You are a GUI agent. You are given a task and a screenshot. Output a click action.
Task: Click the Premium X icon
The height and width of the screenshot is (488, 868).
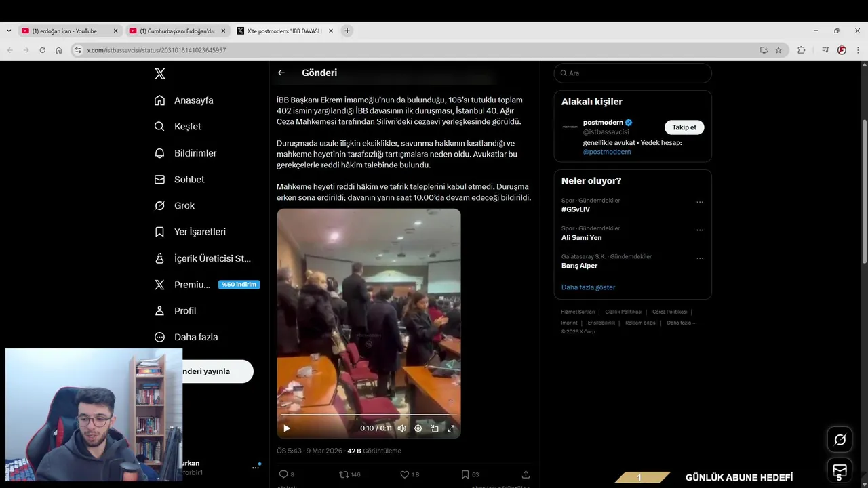click(159, 285)
